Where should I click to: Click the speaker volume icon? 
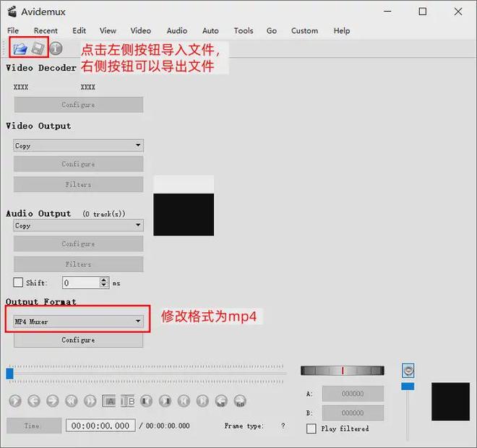click(408, 371)
